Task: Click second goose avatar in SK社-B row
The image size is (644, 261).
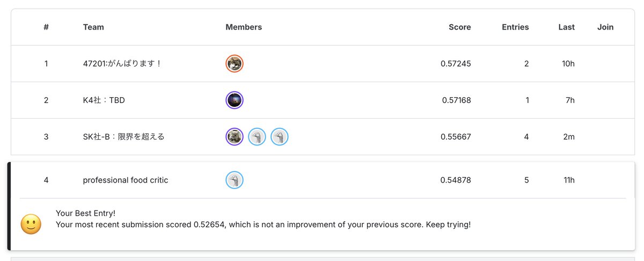Action: (257, 137)
